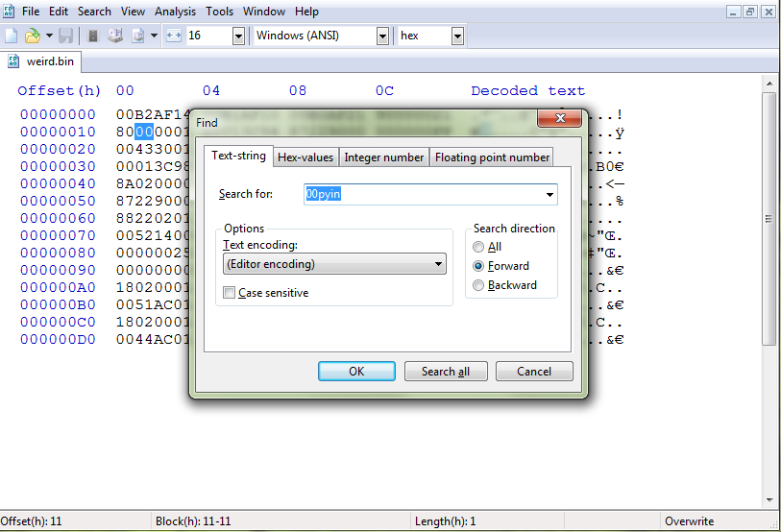Click offset label 000000D0
The height and width of the screenshot is (532, 781).
coord(58,340)
